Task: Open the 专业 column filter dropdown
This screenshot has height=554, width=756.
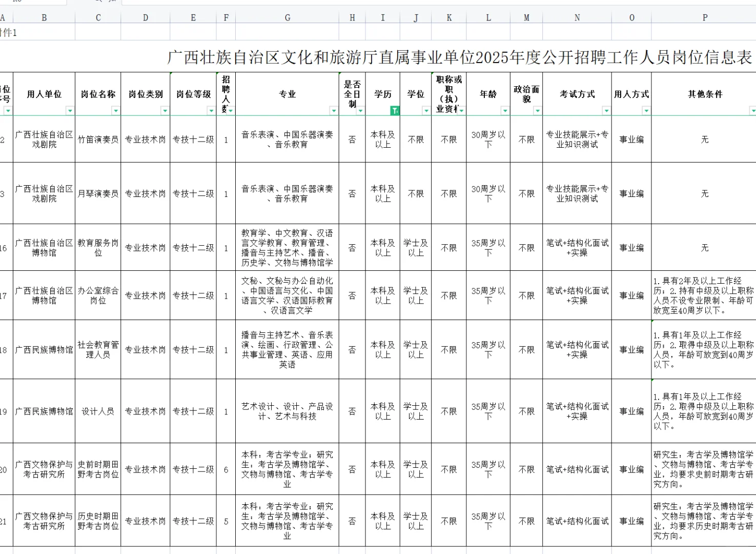Action: click(x=334, y=111)
